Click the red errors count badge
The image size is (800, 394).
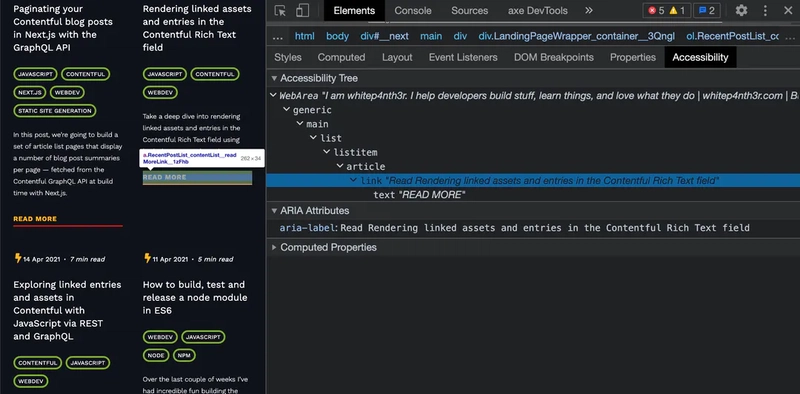point(656,10)
